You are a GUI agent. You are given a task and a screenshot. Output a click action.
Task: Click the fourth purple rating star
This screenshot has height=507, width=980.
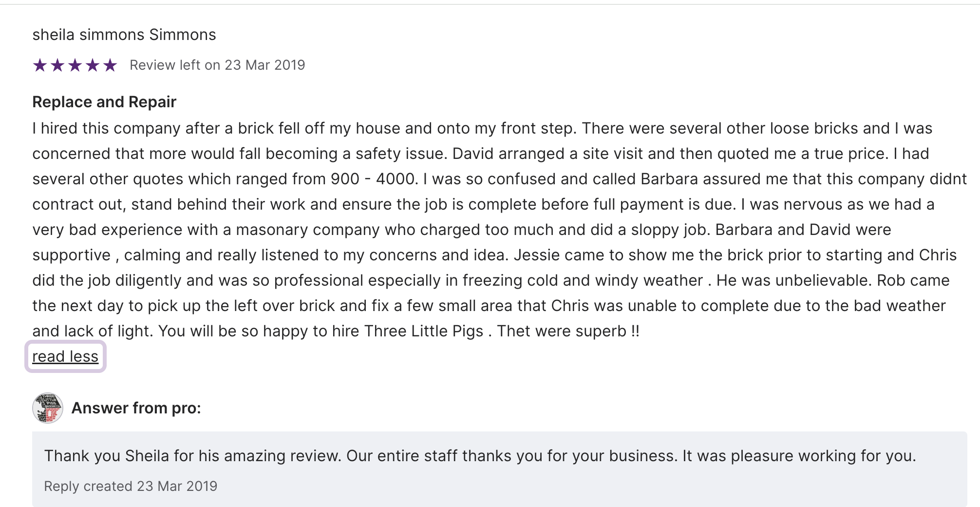tap(93, 65)
